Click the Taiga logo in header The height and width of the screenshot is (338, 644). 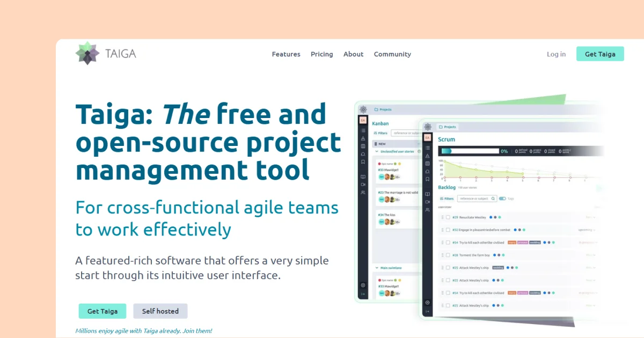pos(106,54)
